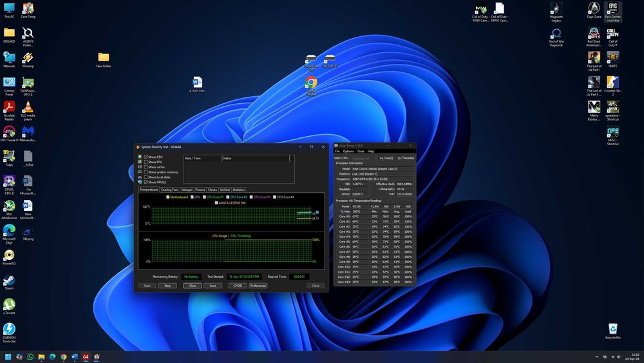Open the 345.png file on desktop
The height and width of the screenshot is (363, 644).
28,234
